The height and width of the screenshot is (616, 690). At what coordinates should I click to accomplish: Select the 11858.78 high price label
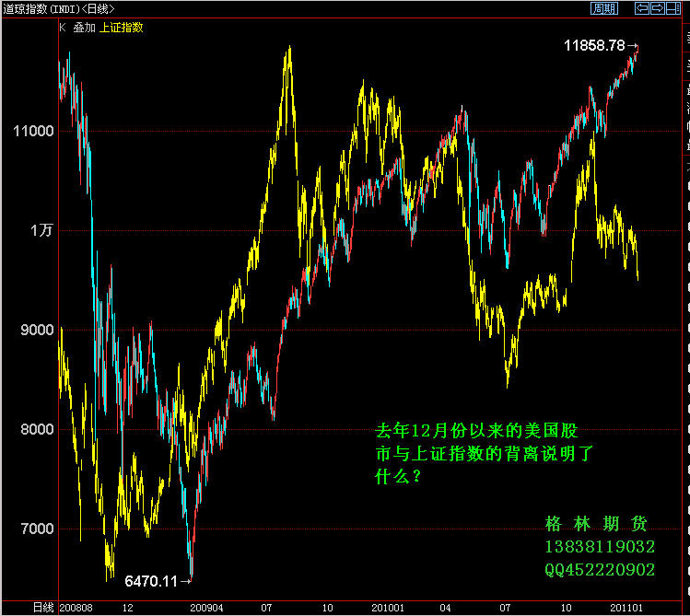(x=594, y=45)
